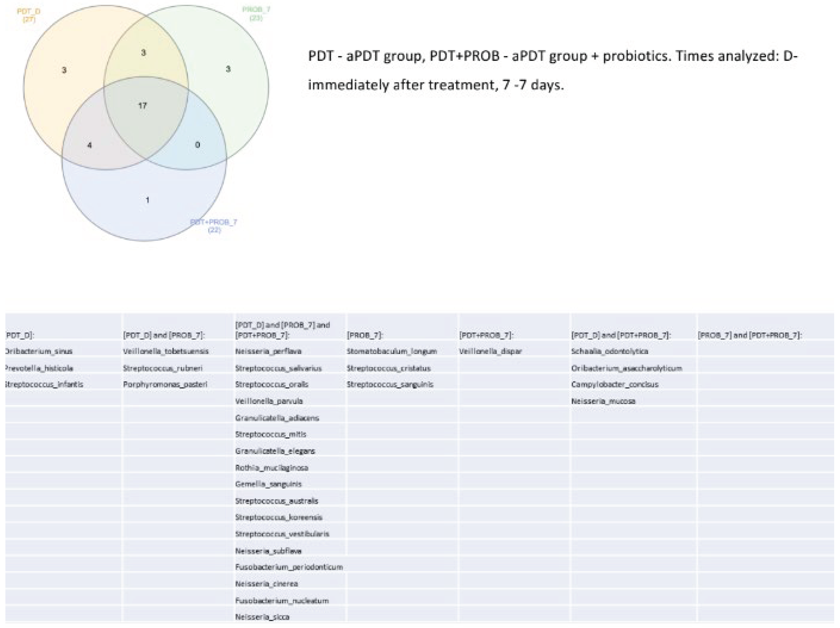Click the Stomatobaculum_longum cell
This screenshot has width=840, height=628.
click(391, 351)
